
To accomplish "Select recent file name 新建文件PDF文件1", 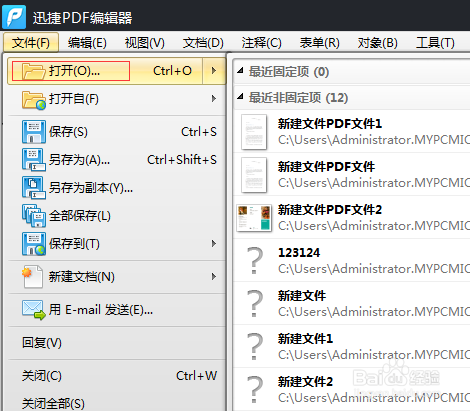I will coord(330,124).
